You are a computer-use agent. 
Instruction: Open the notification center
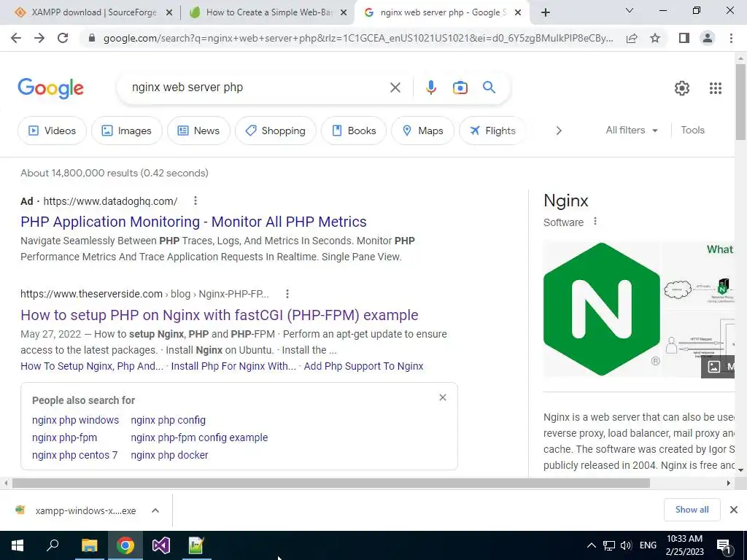tap(724, 545)
